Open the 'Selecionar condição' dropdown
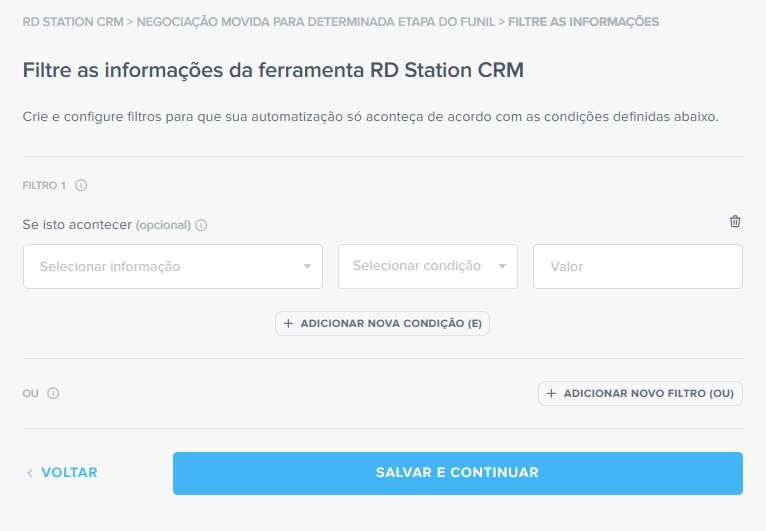The image size is (766, 531). point(418,266)
